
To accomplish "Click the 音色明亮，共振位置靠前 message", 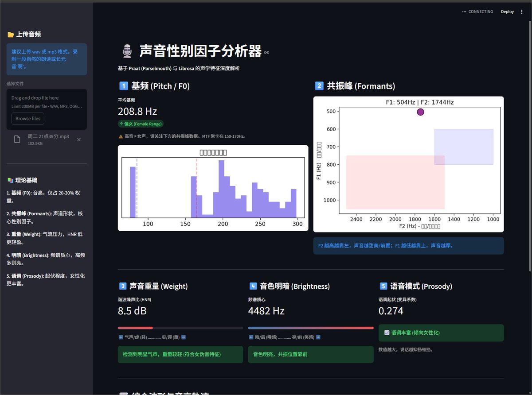I will point(311,354).
